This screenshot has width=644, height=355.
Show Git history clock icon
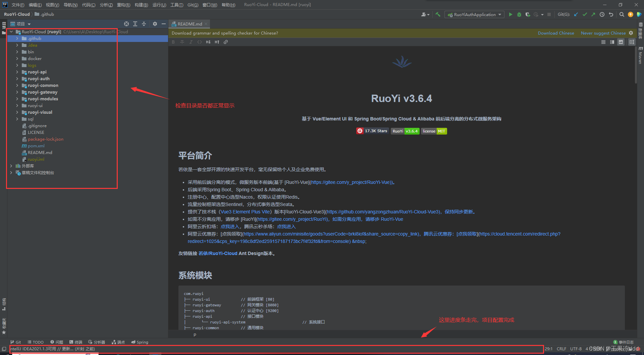(602, 14)
